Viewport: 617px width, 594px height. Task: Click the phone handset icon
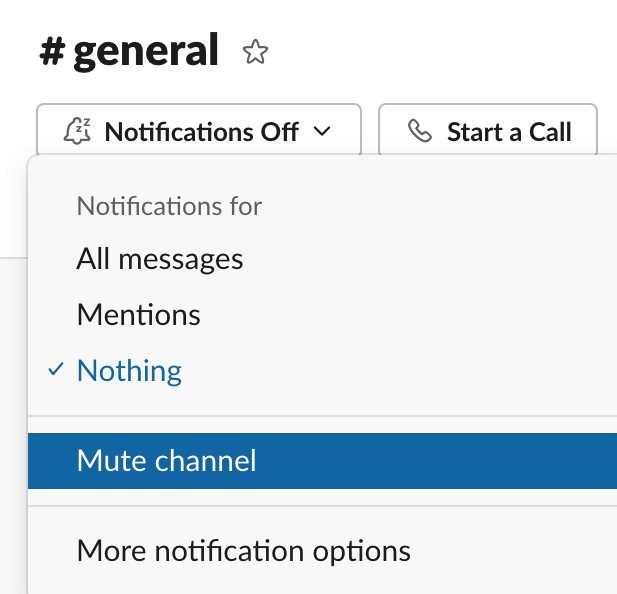click(x=420, y=132)
